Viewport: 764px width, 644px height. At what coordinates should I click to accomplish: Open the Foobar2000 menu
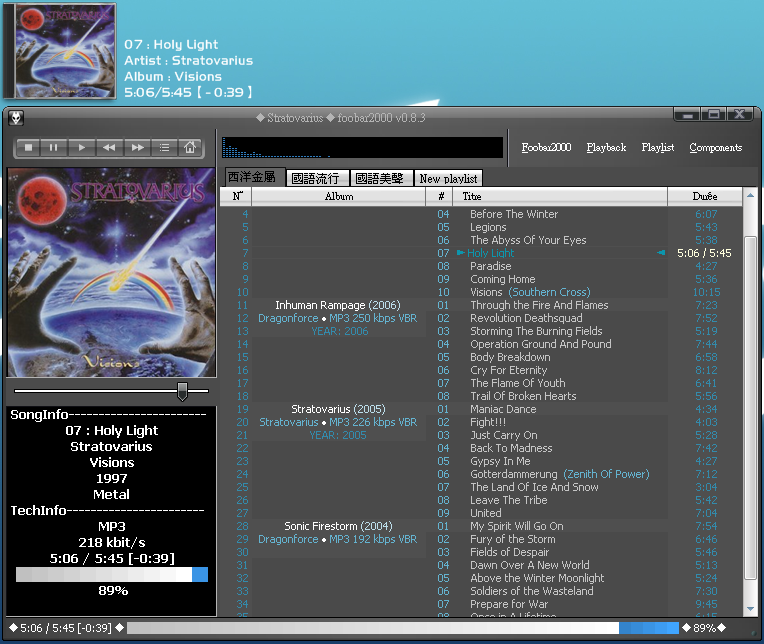[x=546, y=148]
